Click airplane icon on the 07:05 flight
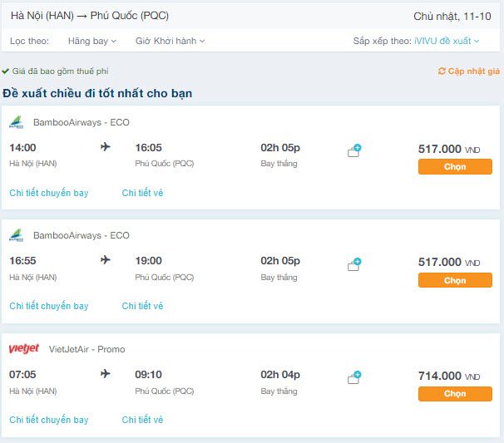Image resolution: width=504 pixels, height=443 pixels. tap(106, 374)
